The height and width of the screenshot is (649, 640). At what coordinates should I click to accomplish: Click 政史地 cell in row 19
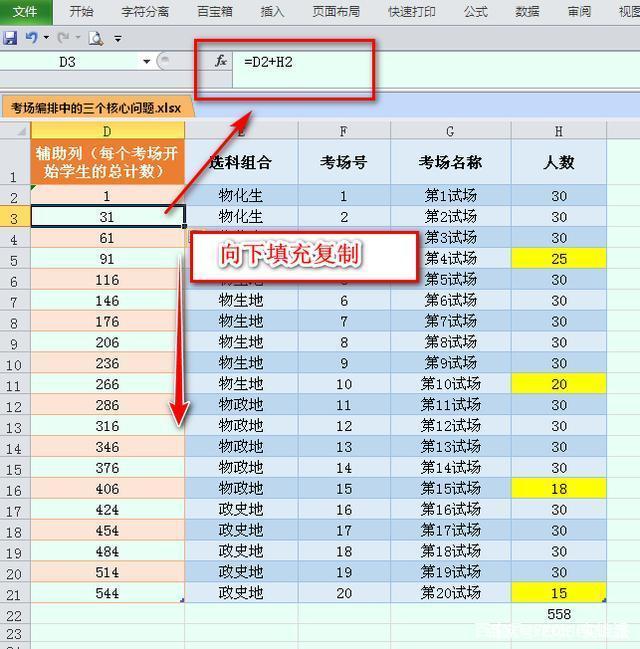coord(241,552)
